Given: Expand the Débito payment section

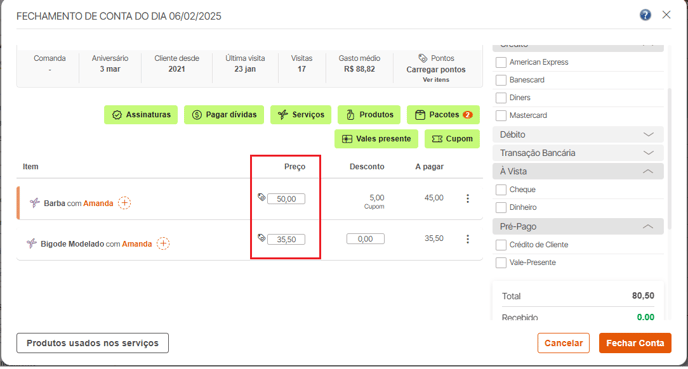Looking at the screenshot, I should [x=578, y=134].
